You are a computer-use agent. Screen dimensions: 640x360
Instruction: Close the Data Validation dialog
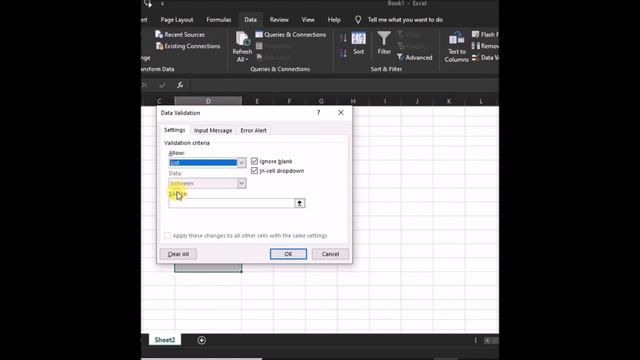[x=341, y=113]
